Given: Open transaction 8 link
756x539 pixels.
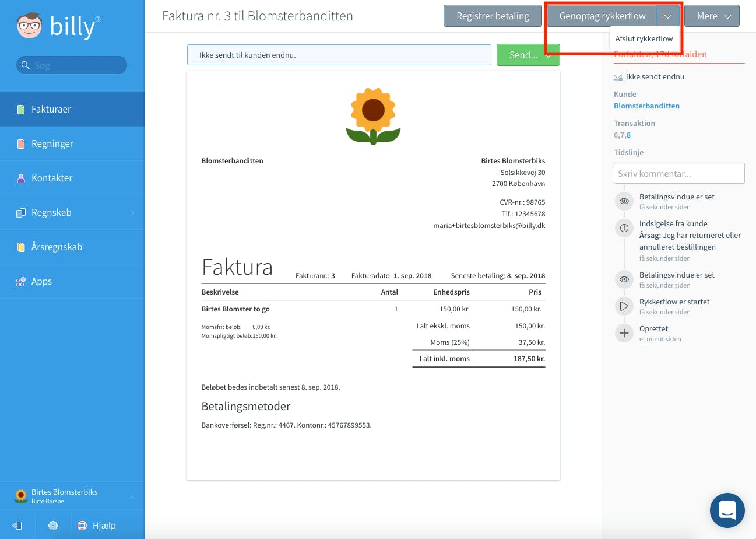Looking at the screenshot, I should (628, 135).
